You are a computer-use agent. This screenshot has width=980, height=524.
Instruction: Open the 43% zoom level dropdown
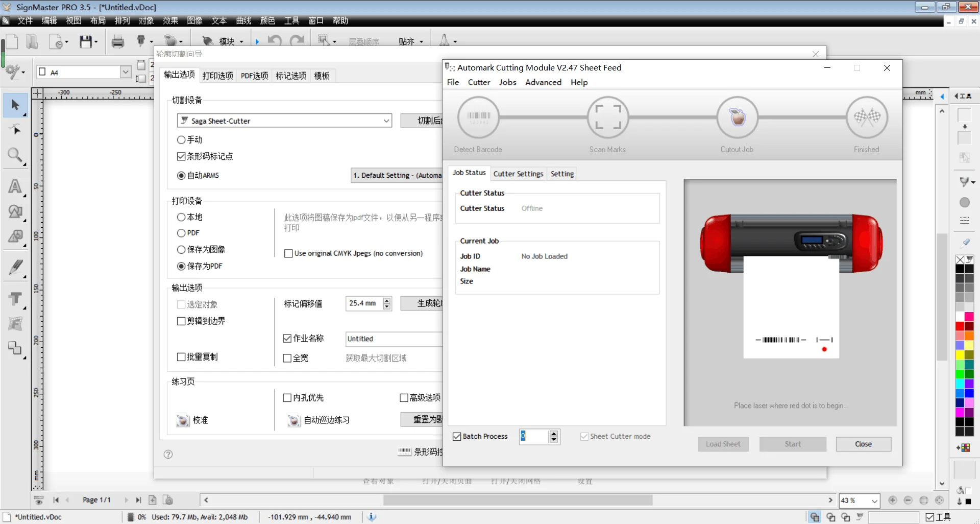click(874, 501)
